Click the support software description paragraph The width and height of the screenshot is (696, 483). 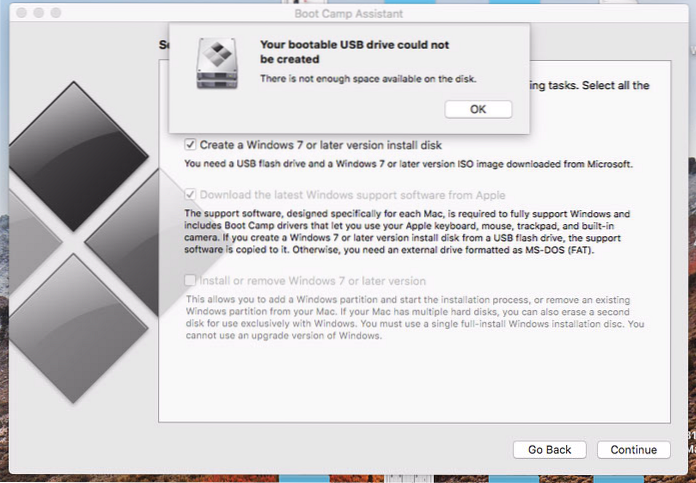(407, 232)
